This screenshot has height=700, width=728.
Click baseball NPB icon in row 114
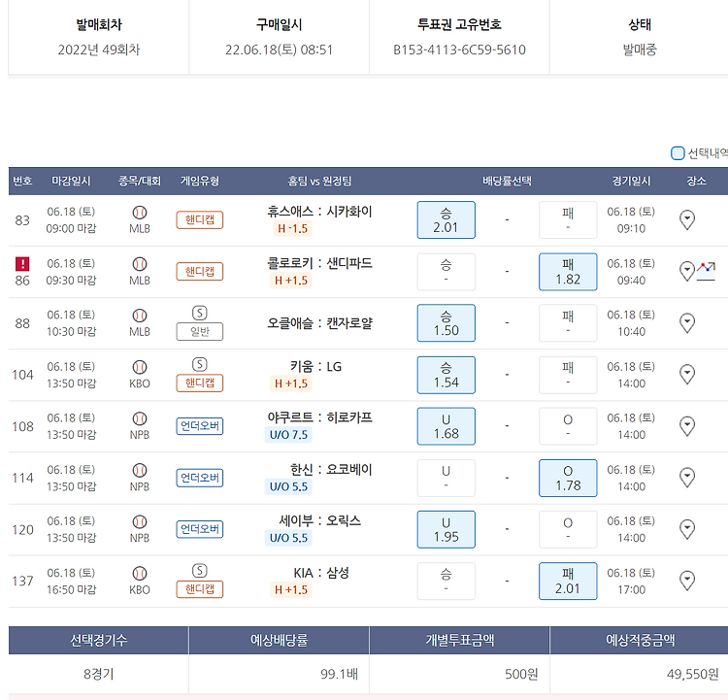click(x=140, y=471)
